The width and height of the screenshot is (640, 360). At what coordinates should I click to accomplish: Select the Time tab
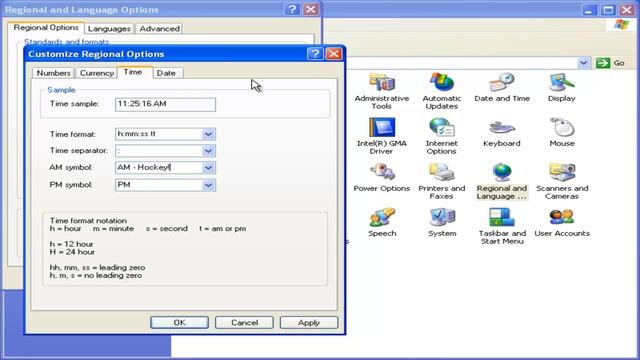click(x=133, y=72)
